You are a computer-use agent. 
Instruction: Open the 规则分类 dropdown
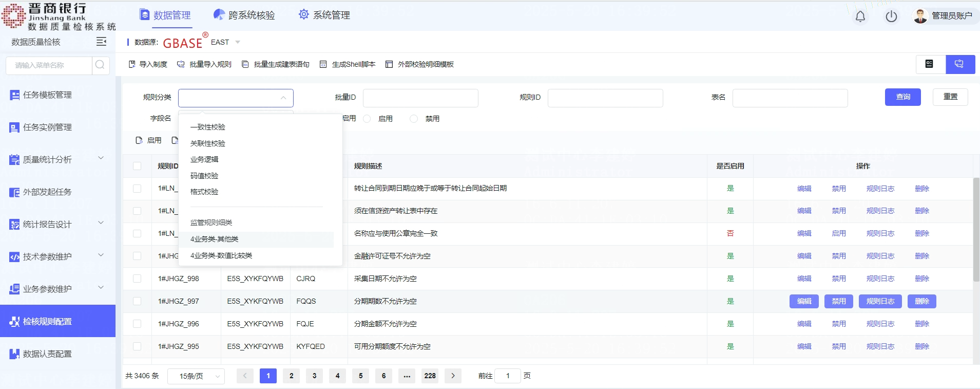click(236, 98)
